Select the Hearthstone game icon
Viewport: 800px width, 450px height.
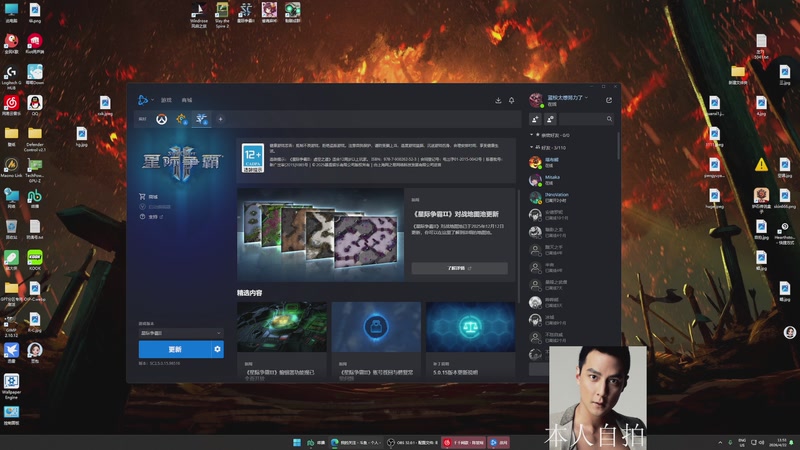[x=182, y=119]
